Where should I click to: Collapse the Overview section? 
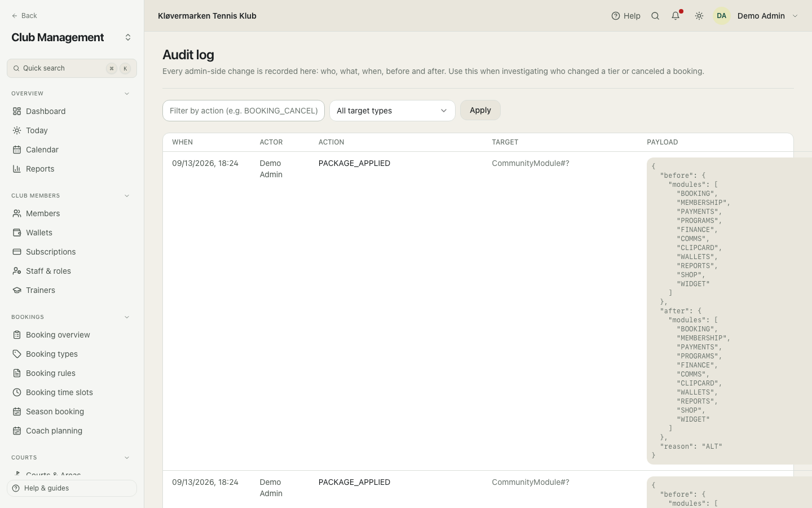[127, 94]
